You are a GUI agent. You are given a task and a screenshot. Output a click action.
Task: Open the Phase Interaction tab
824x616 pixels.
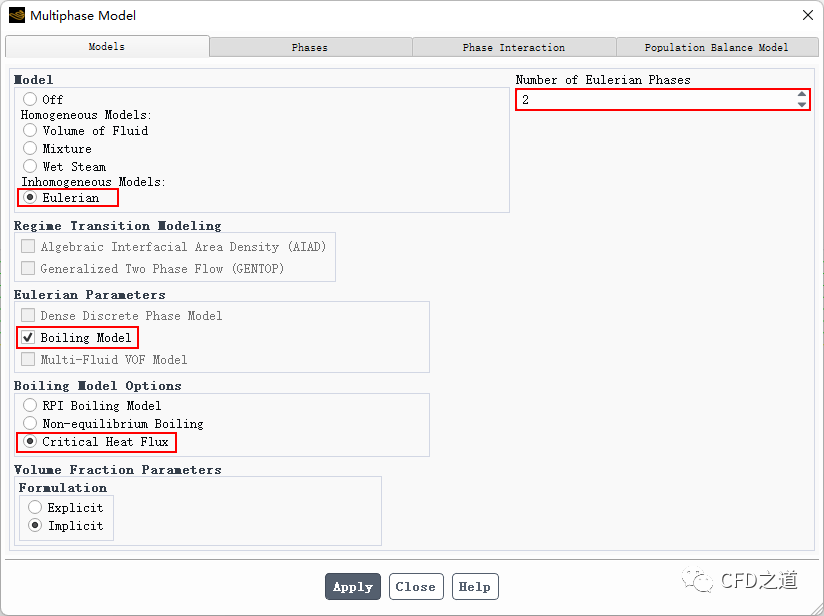coord(514,47)
